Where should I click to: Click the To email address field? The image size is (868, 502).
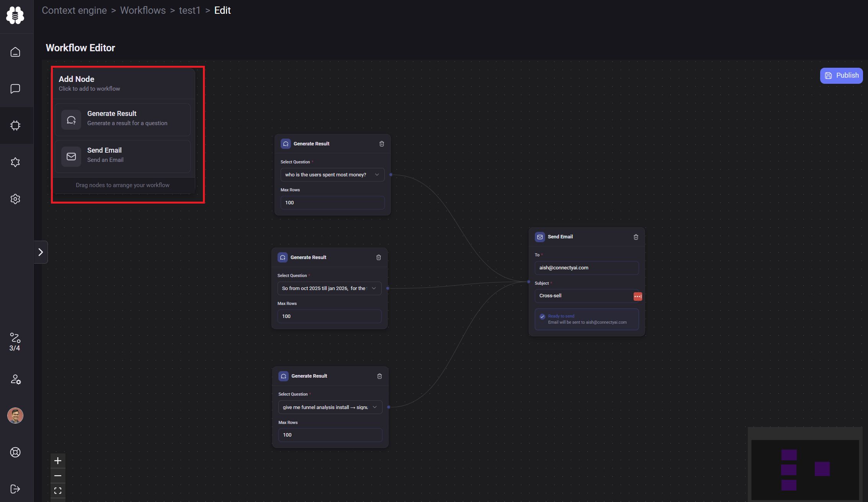click(586, 268)
